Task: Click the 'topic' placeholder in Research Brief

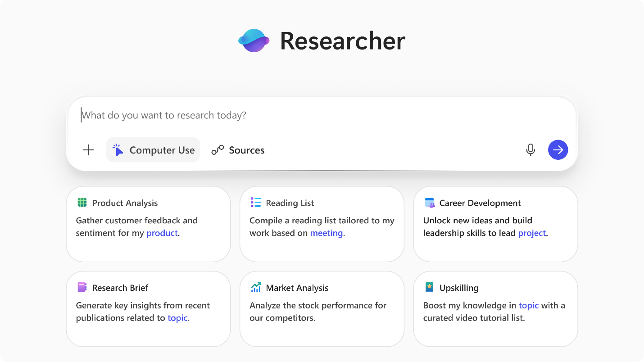Action: pos(177,318)
